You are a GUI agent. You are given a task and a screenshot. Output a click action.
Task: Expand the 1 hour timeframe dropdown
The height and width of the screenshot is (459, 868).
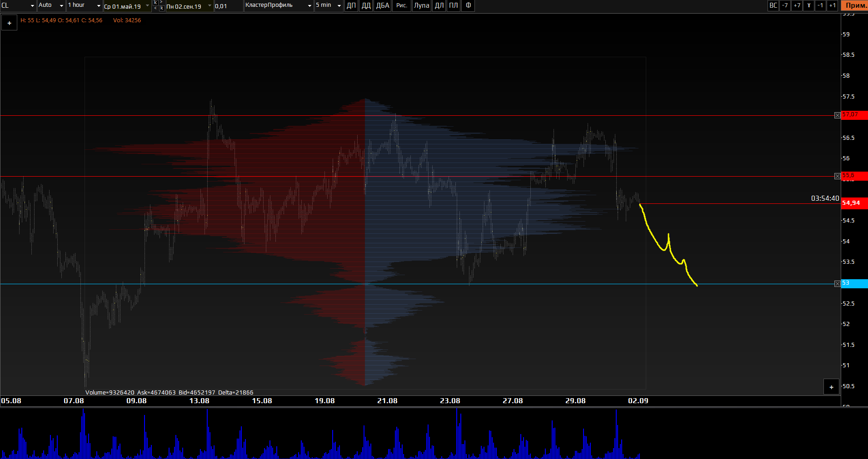tap(84, 5)
